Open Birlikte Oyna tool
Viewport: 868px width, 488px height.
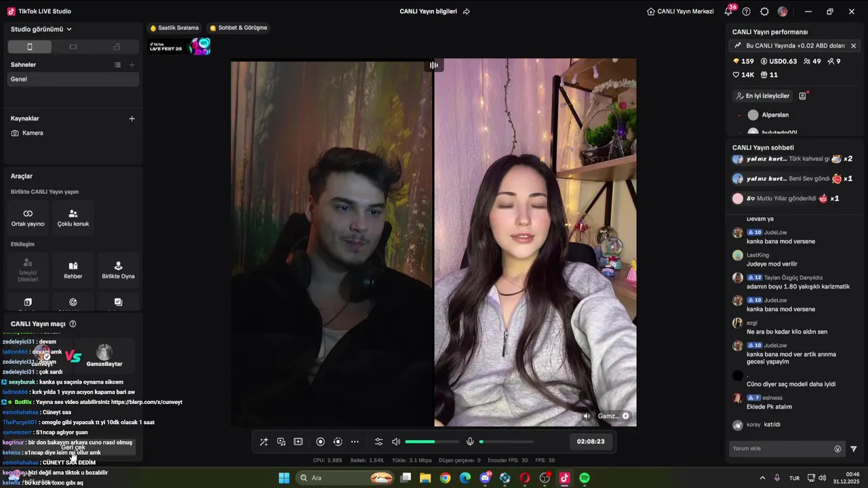[x=118, y=270]
